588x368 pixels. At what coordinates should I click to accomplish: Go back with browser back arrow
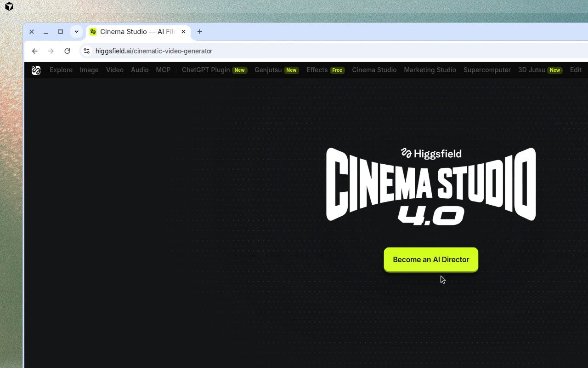35,51
